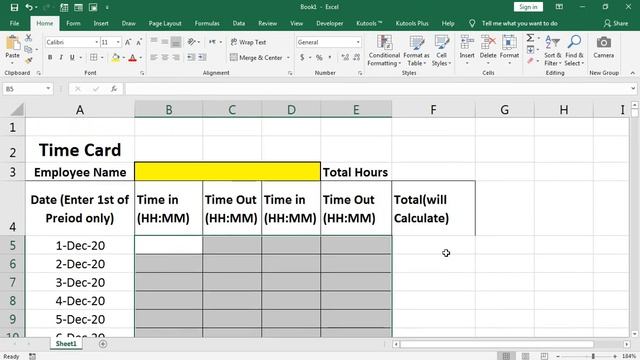The width and height of the screenshot is (640, 360).
Task: Click the Increase Decimal icon
Action: (345, 58)
